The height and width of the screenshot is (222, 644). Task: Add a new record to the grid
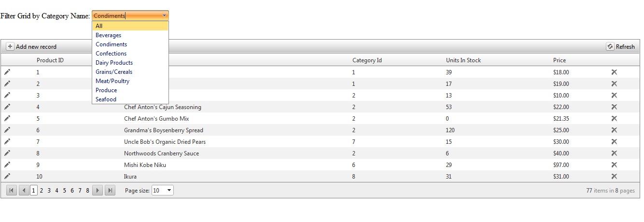(31, 47)
